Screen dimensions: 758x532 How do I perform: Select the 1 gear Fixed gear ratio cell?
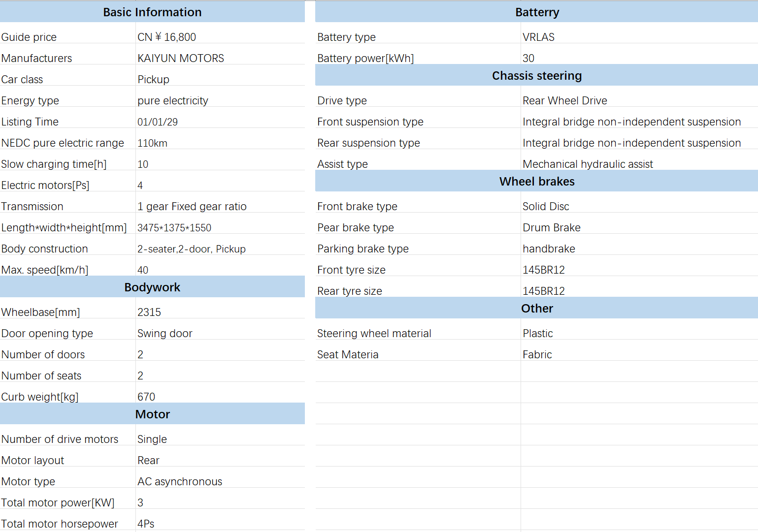(192, 207)
